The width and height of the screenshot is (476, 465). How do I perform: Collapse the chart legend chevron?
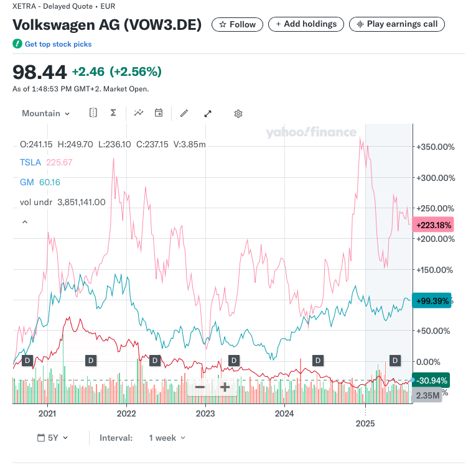(x=25, y=222)
